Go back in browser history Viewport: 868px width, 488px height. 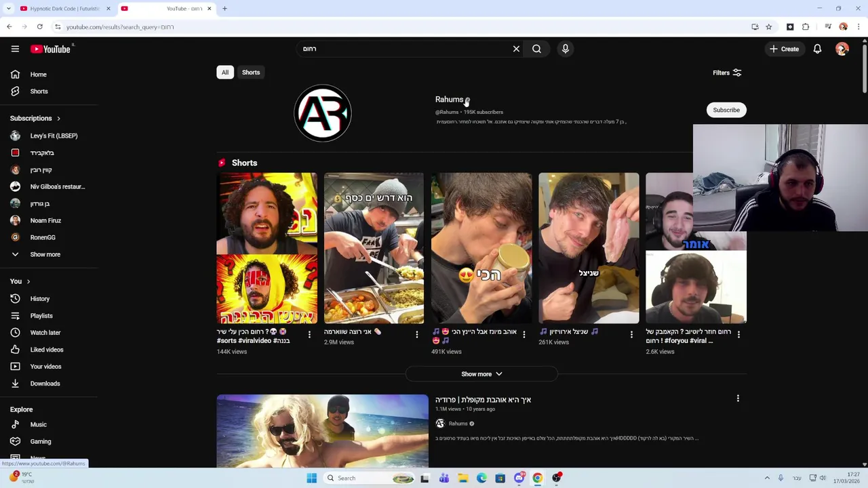pyautogui.click(x=9, y=27)
